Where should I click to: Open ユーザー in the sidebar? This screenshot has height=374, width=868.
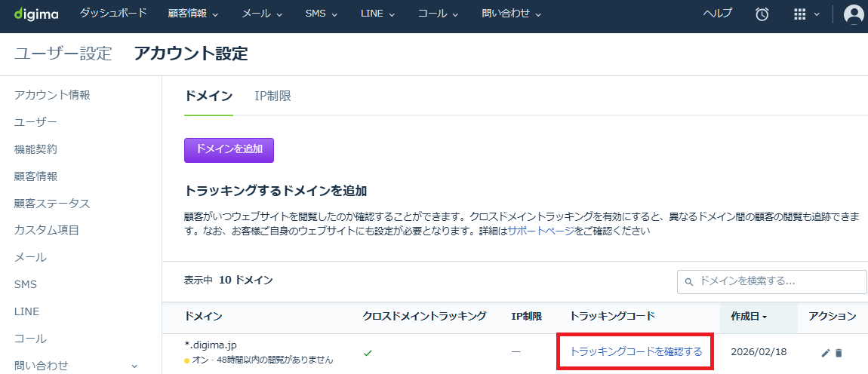point(35,121)
